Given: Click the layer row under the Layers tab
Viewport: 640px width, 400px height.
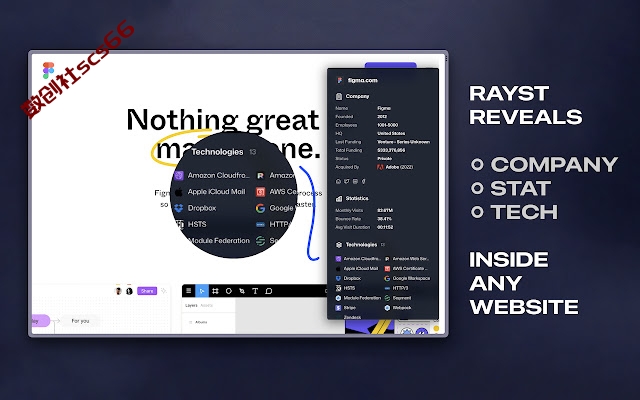Looking at the screenshot, I should (x=208, y=322).
